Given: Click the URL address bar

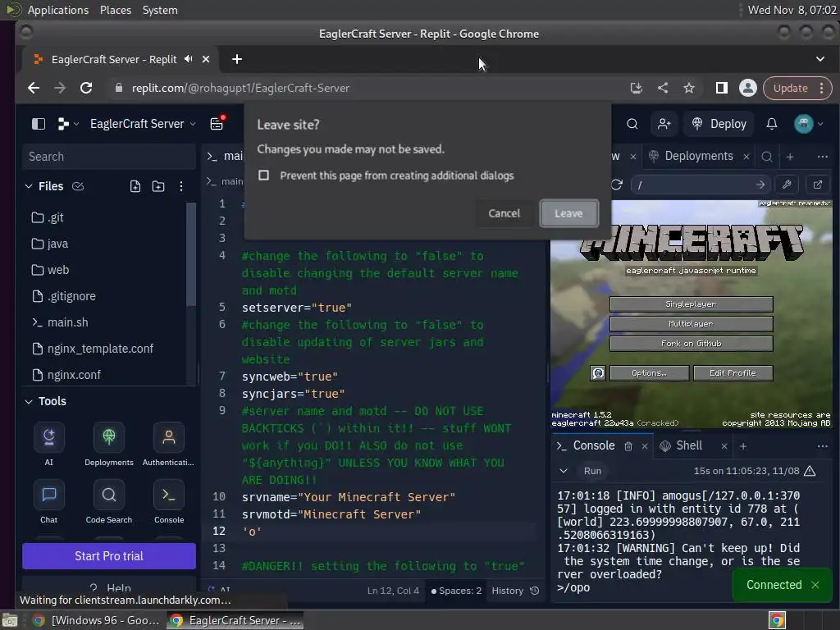Looking at the screenshot, I should tap(370, 88).
